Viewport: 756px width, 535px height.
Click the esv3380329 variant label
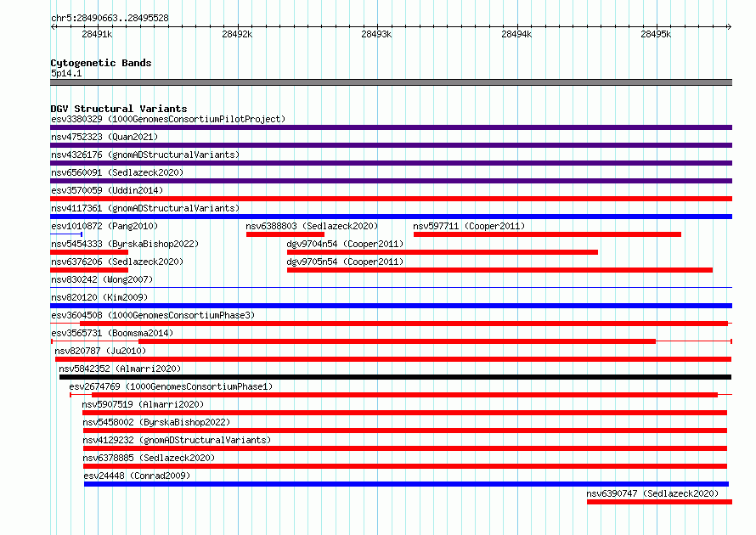168,119
